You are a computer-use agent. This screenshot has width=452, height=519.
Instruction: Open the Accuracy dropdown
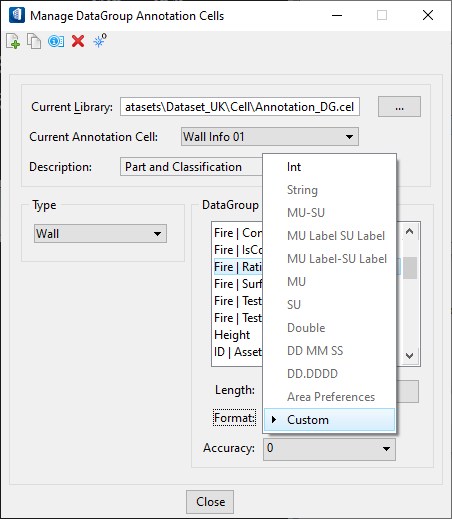(x=329, y=449)
